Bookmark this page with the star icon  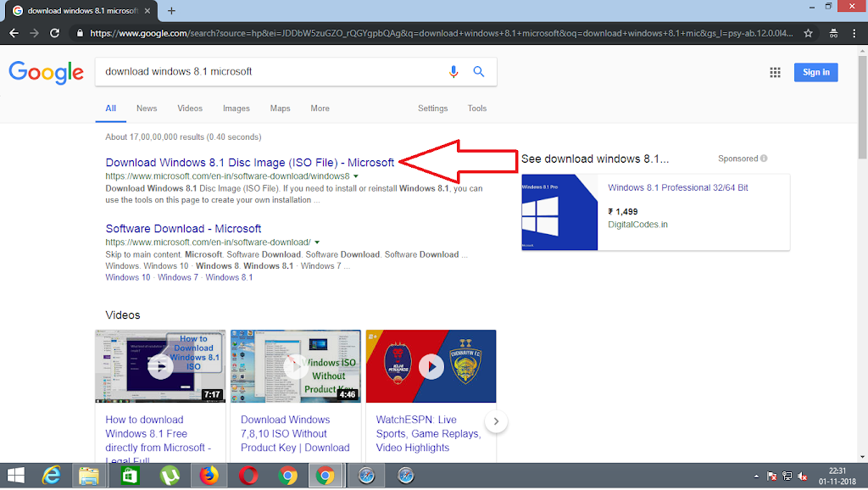809,33
